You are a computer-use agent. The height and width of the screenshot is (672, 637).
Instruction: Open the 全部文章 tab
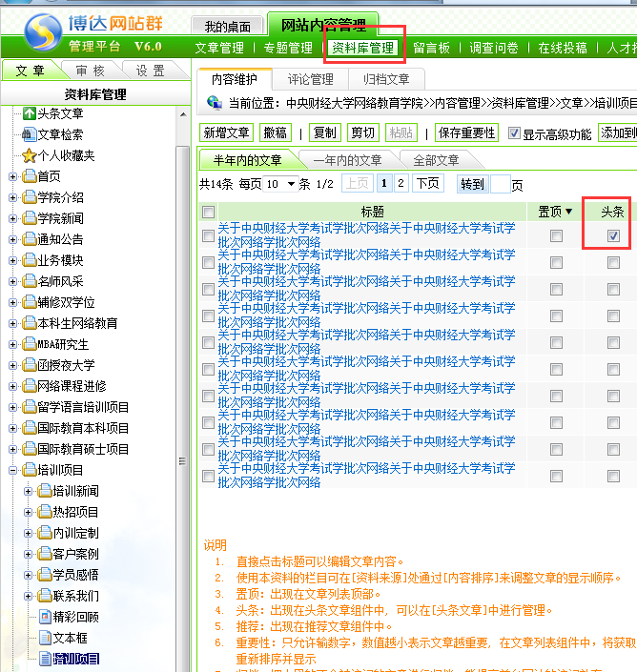click(436, 161)
